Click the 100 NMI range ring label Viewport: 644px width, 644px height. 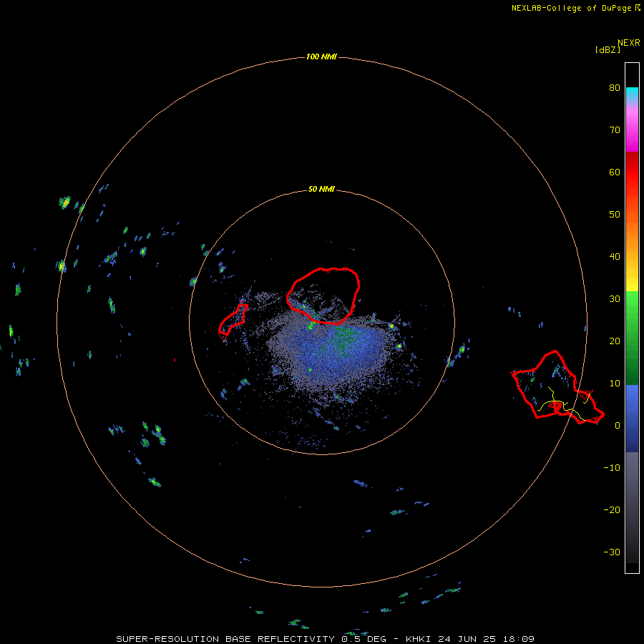[321, 57]
